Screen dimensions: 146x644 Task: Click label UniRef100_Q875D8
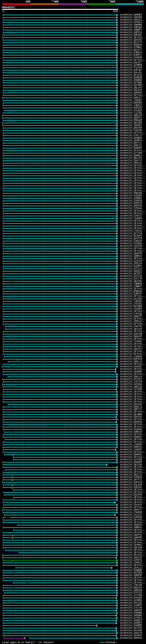[x=131, y=573]
